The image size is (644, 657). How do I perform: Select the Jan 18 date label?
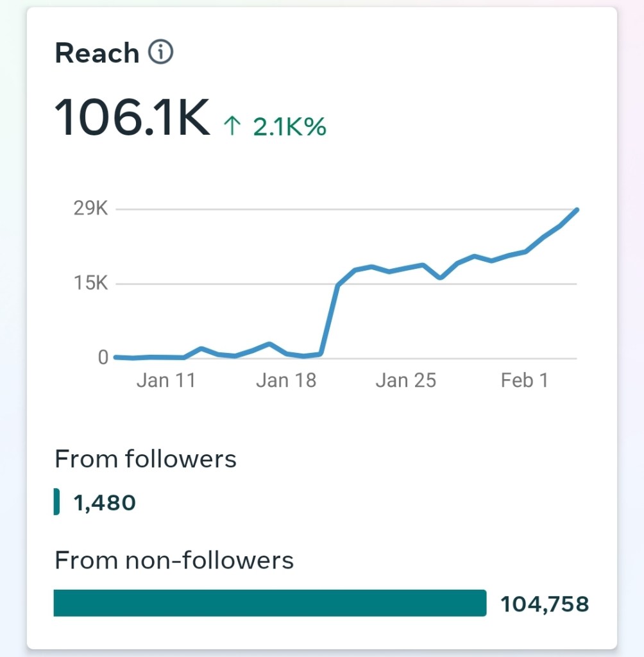(286, 380)
